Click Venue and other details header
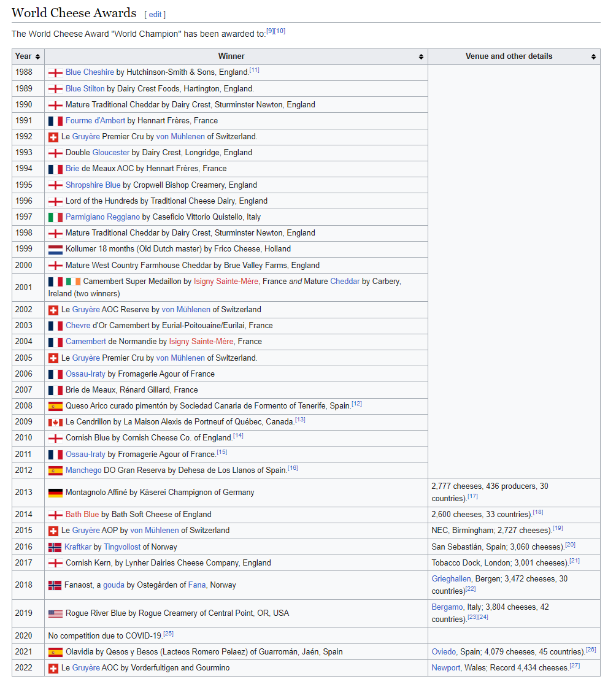Viewport: 616px width, 687px height. coord(514,57)
